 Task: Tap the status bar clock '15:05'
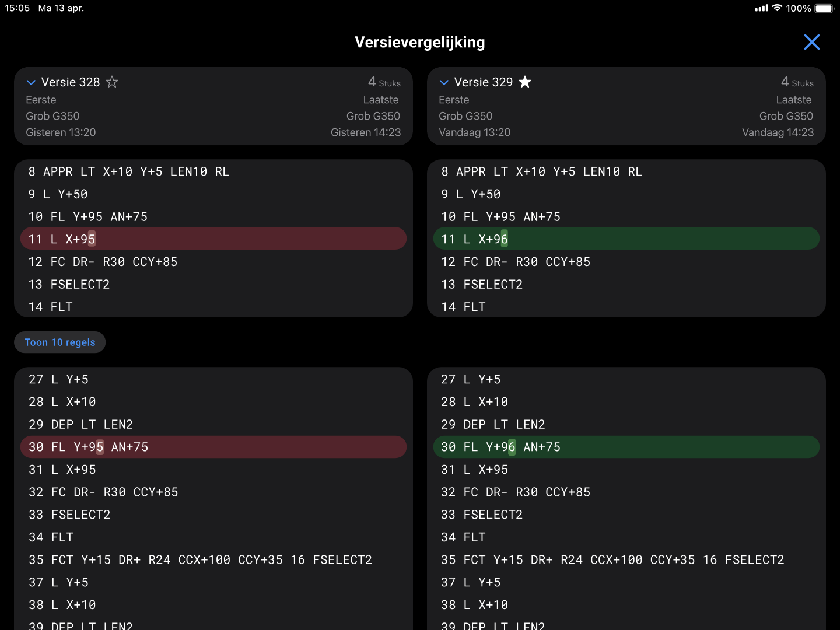pos(17,8)
